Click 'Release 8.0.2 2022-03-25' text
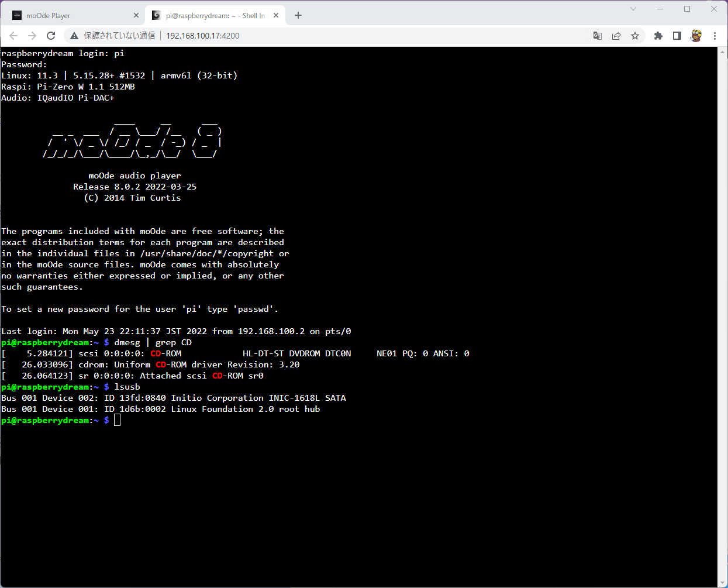 coord(135,187)
